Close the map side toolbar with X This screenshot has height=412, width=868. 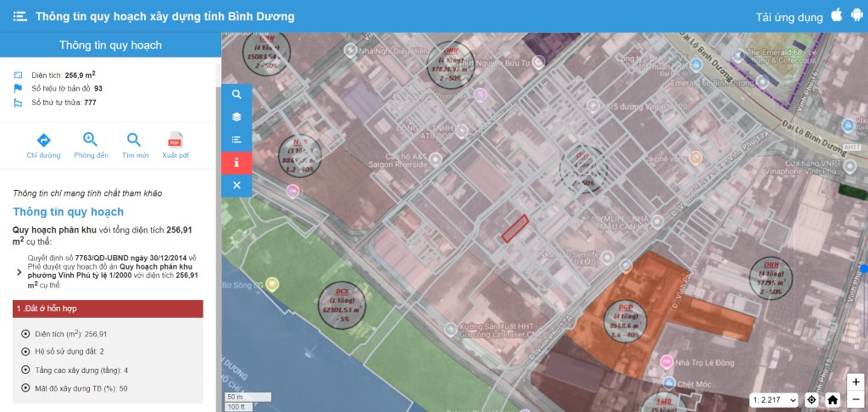pyautogui.click(x=236, y=185)
